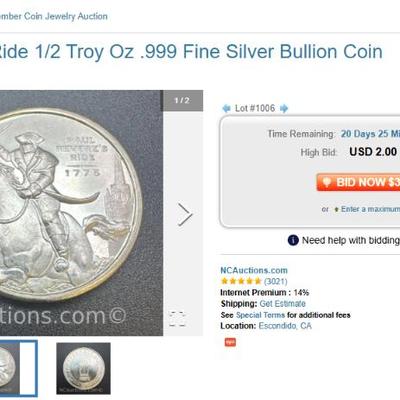This screenshot has height=400, width=400.
Task: Click the bidding help info icon
Action: 293,240
